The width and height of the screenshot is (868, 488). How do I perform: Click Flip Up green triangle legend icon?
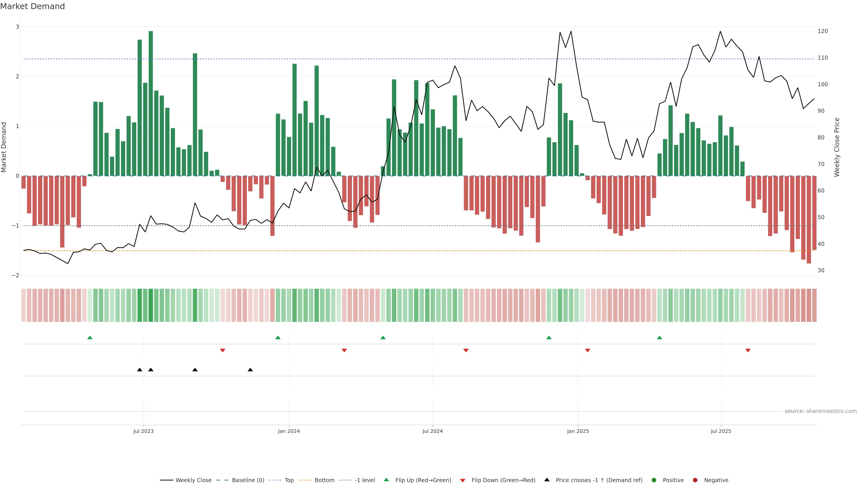coord(387,480)
